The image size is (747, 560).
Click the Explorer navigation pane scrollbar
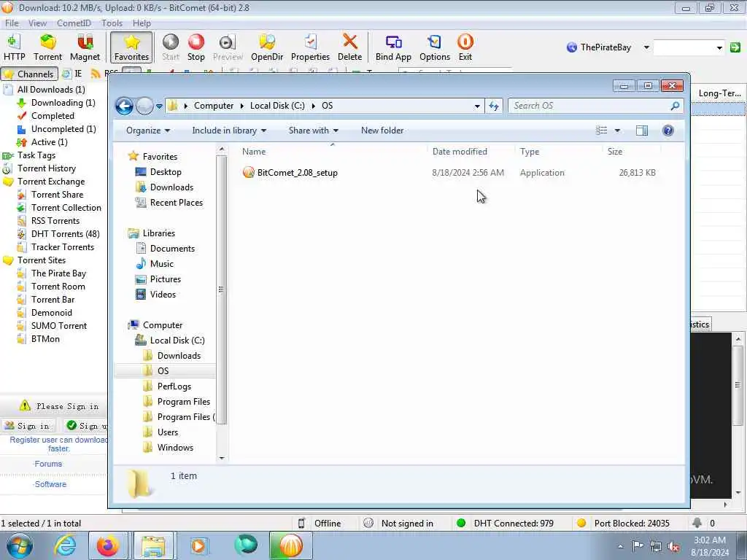tap(221, 289)
